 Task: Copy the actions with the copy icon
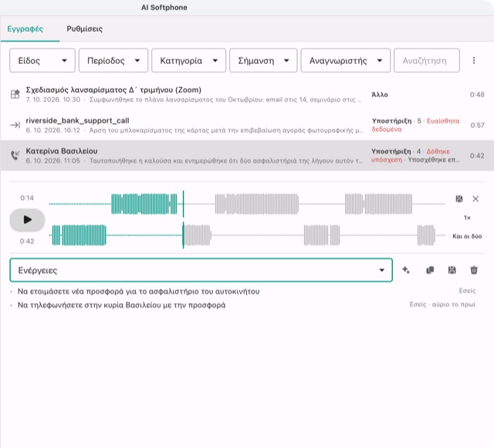pos(430,270)
